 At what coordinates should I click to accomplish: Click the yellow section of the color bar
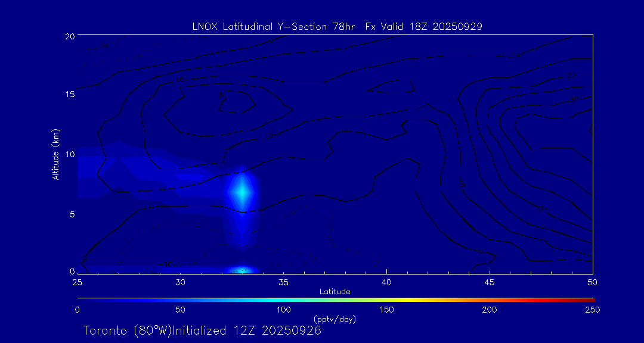click(405, 298)
